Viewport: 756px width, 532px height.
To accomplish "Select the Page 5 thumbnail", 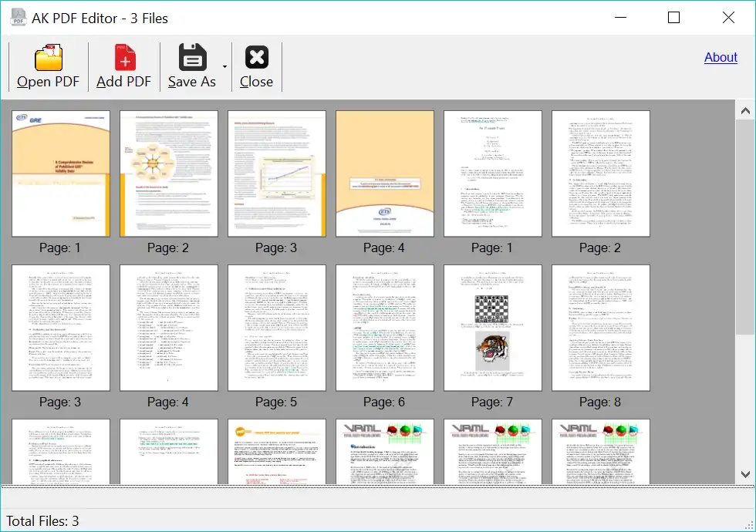I will pyautogui.click(x=277, y=328).
